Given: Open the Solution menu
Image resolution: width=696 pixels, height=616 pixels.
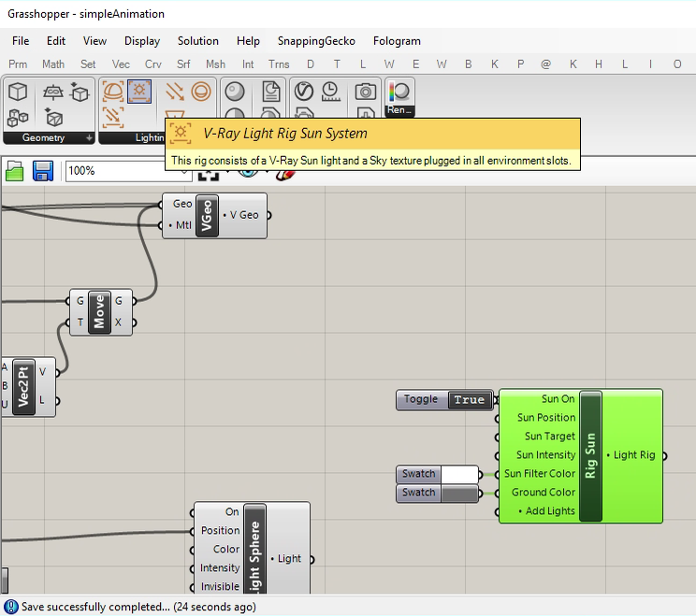Looking at the screenshot, I should [198, 41].
